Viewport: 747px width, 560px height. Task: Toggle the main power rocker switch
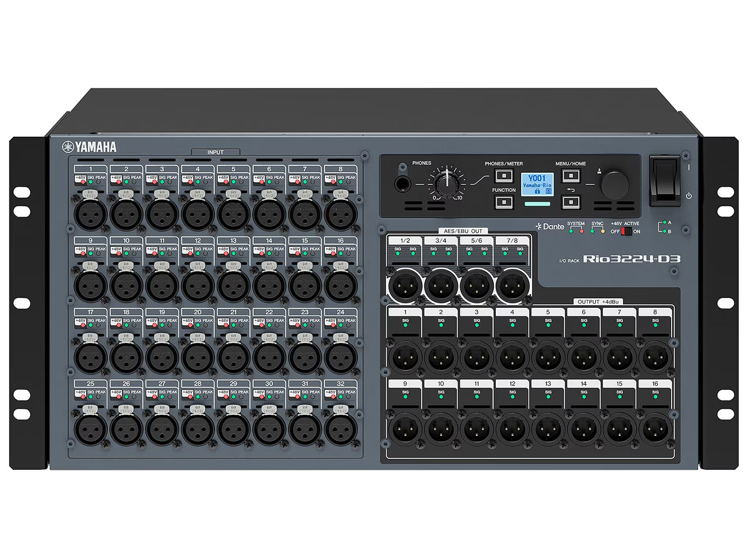(x=666, y=181)
